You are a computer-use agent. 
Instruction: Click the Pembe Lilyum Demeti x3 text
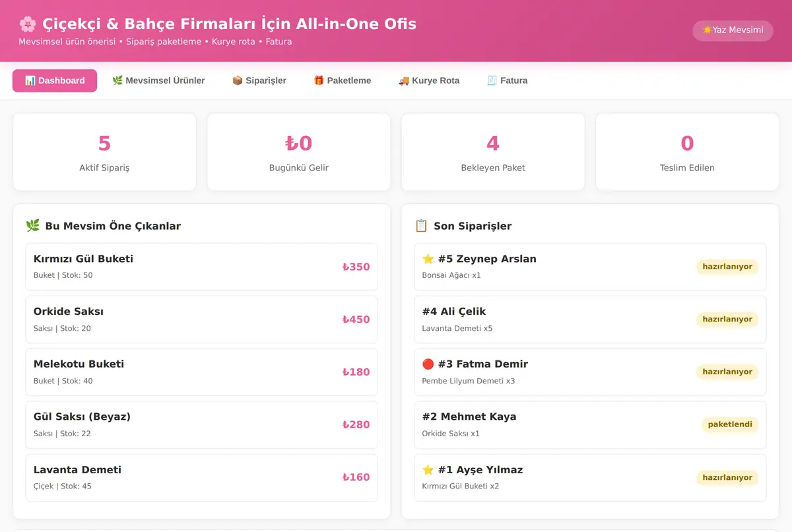(469, 381)
